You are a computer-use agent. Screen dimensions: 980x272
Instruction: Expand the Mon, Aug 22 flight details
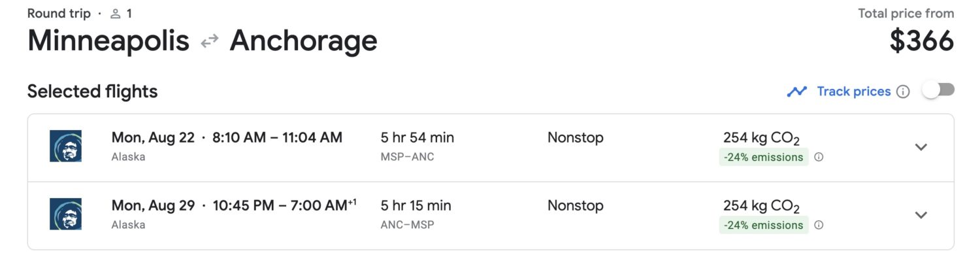(x=921, y=147)
